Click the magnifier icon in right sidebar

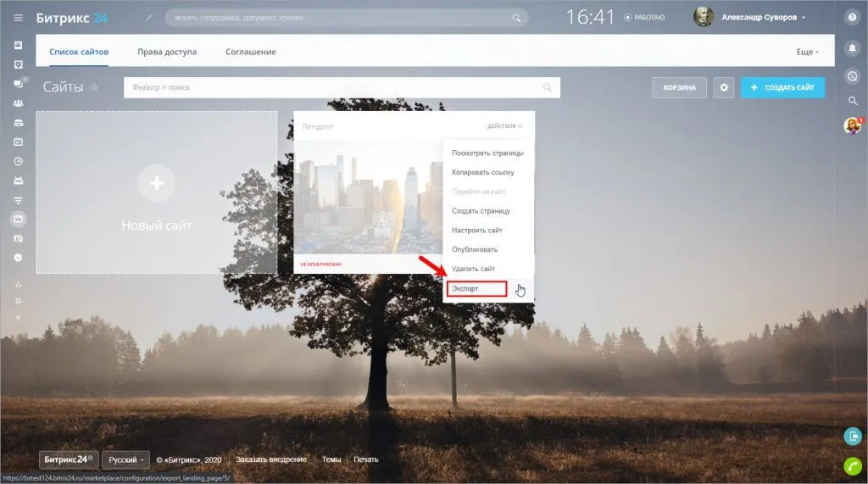[x=852, y=101]
